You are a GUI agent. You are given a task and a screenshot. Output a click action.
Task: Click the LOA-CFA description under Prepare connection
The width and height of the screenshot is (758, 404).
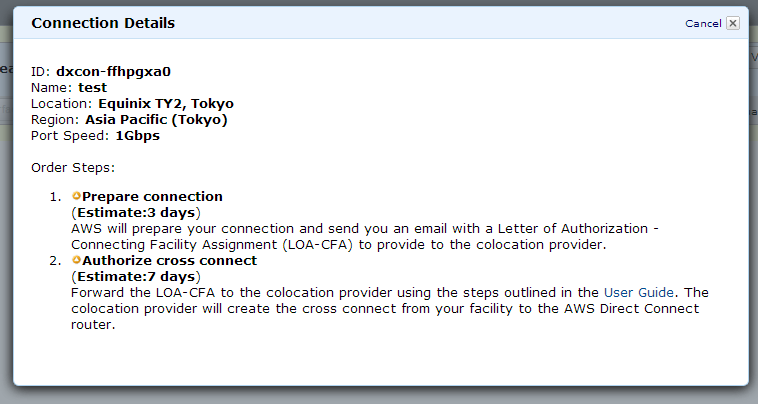coord(365,236)
